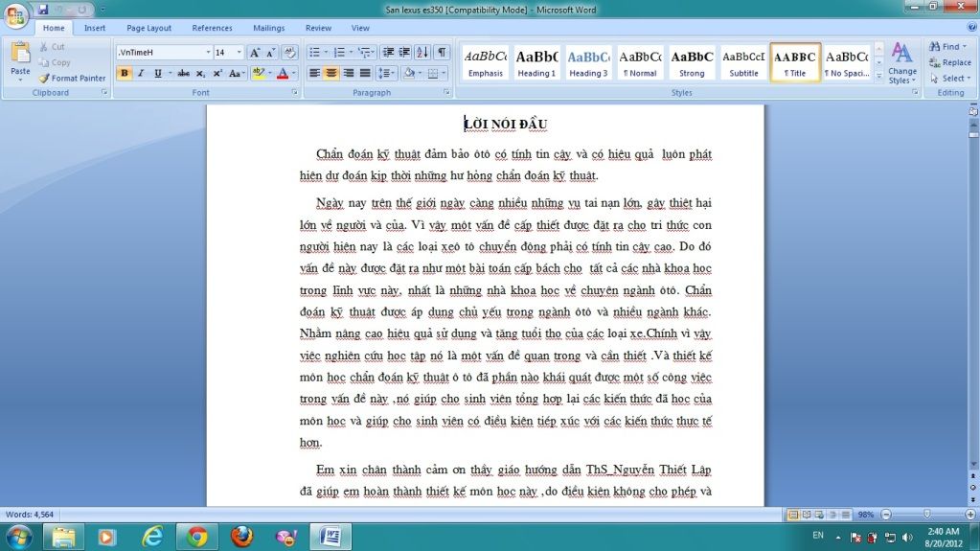The width and height of the screenshot is (980, 551).
Task: Click the Grow Font icon
Action: tap(255, 53)
